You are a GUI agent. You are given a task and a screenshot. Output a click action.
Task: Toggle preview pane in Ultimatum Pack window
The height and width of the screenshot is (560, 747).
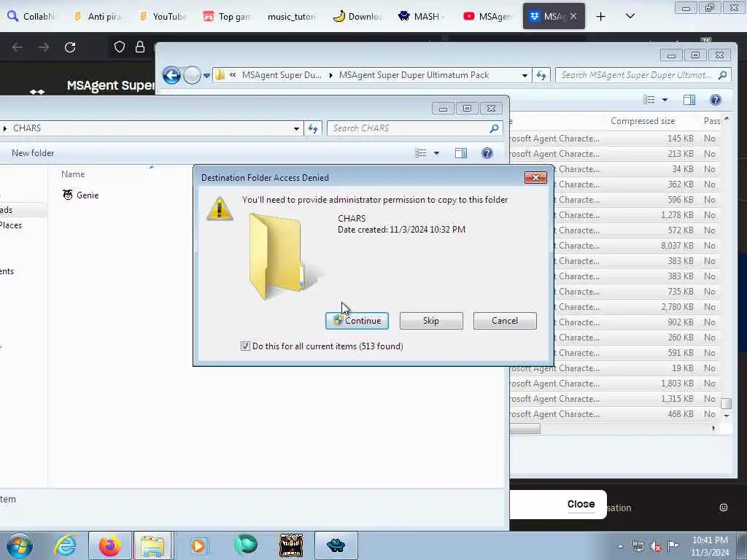coord(689,99)
